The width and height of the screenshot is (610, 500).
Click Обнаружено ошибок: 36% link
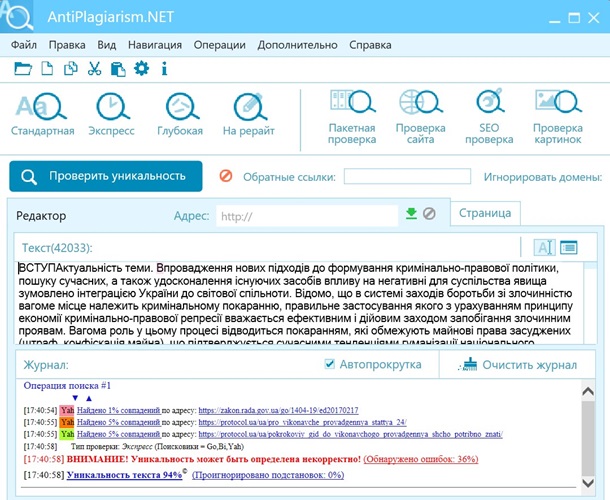pyautogui.click(x=421, y=459)
